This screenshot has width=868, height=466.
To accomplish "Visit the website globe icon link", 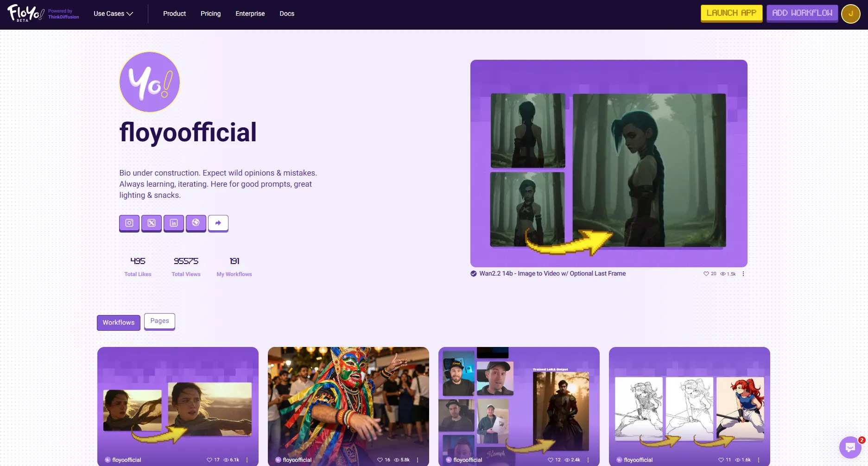I will point(196,223).
